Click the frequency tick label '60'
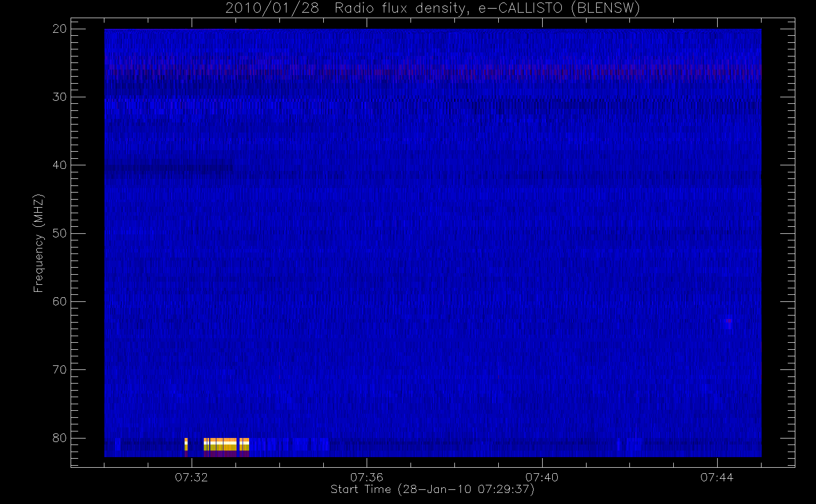 point(60,301)
